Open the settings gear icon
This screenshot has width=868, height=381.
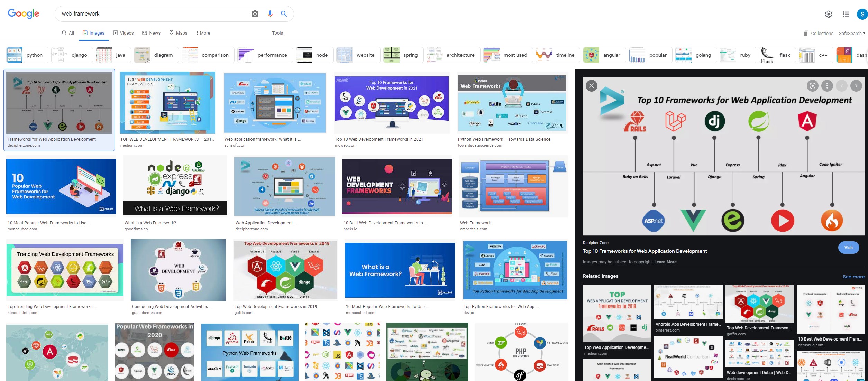click(828, 14)
